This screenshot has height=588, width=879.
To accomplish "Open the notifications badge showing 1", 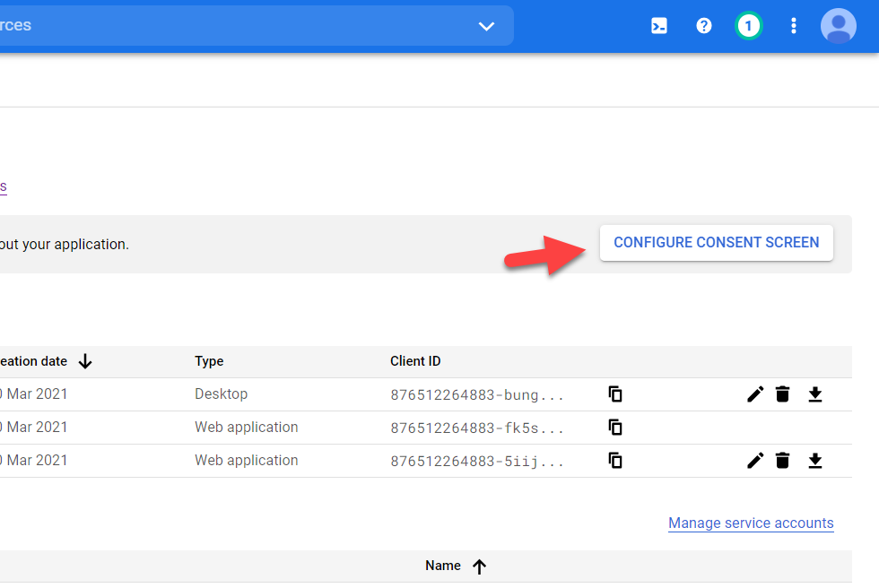I will [748, 26].
